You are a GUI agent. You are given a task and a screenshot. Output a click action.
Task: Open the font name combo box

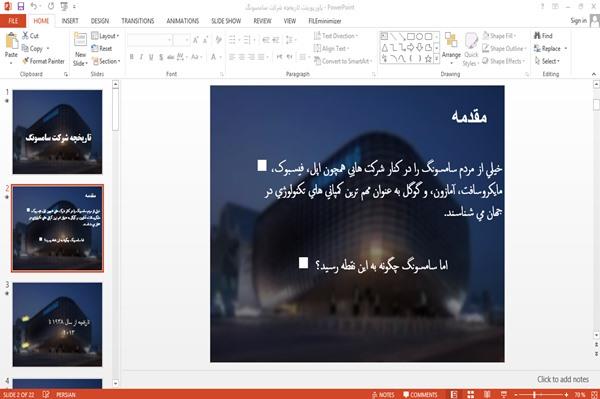pyautogui.click(x=149, y=40)
